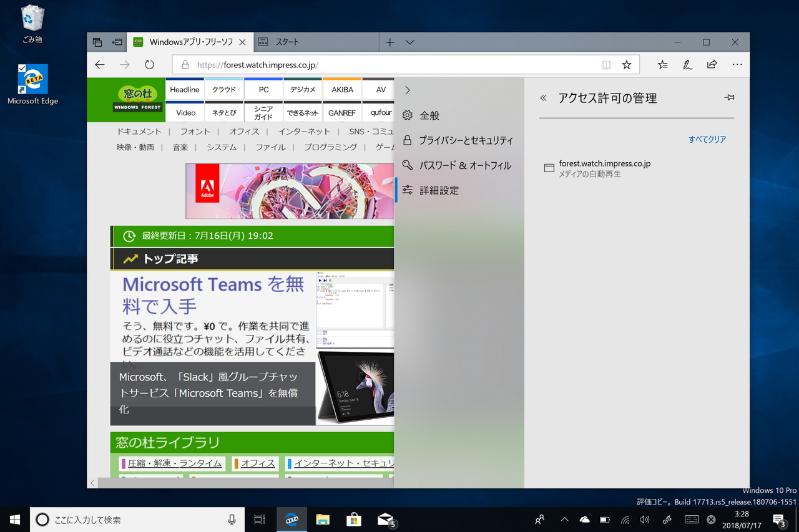799x532 pixels.
Task: Open reading view from the address bar
Action: (606, 64)
